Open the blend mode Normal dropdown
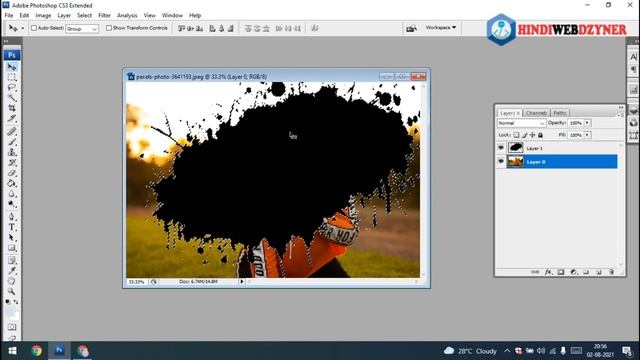The width and height of the screenshot is (640, 360). 521,123
